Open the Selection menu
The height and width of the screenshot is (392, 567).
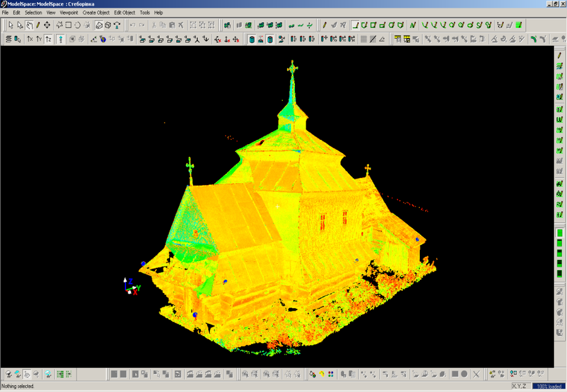click(x=33, y=12)
